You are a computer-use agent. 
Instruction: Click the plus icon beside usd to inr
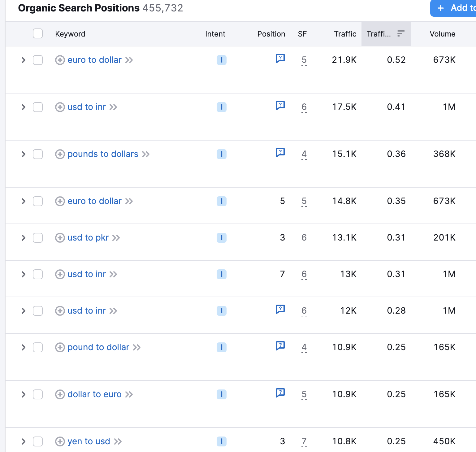tap(60, 107)
